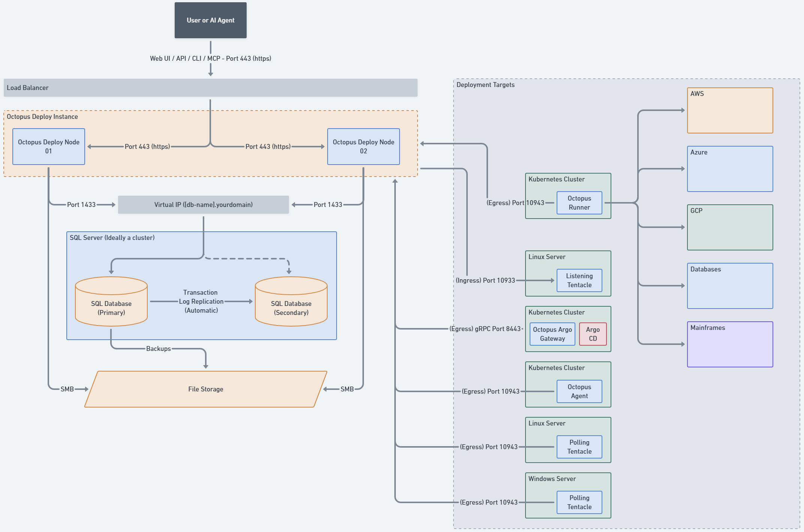Select Polling Tentacle in Linux Server
The height and width of the screenshot is (532, 804).
579,447
